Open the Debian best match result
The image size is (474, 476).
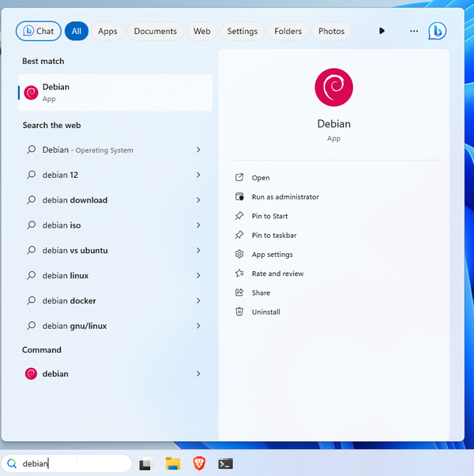(x=115, y=93)
